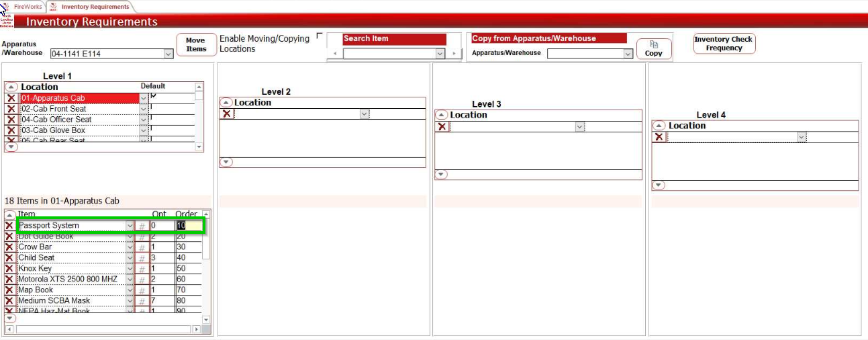Viewport: 868px width, 340px height.
Task: Click the # icon for Knox Key
Action: 142,269
